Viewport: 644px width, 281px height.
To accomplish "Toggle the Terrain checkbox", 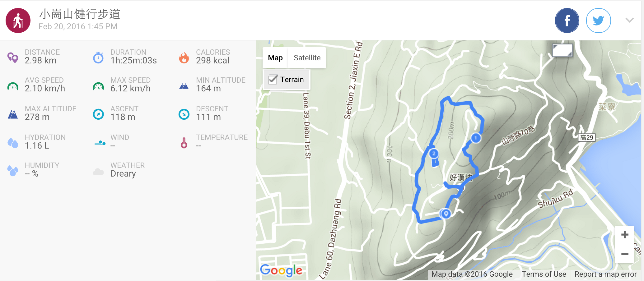I will coord(273,80).
